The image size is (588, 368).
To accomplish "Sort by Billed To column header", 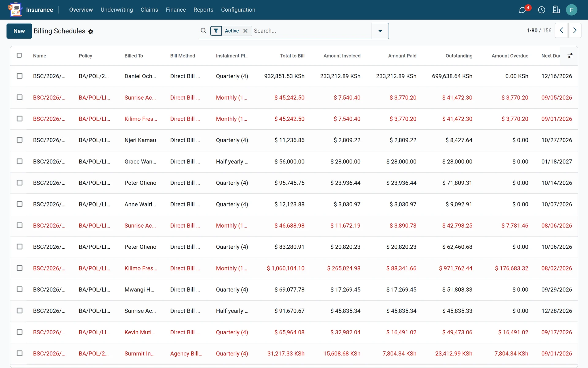I will 134,56.
